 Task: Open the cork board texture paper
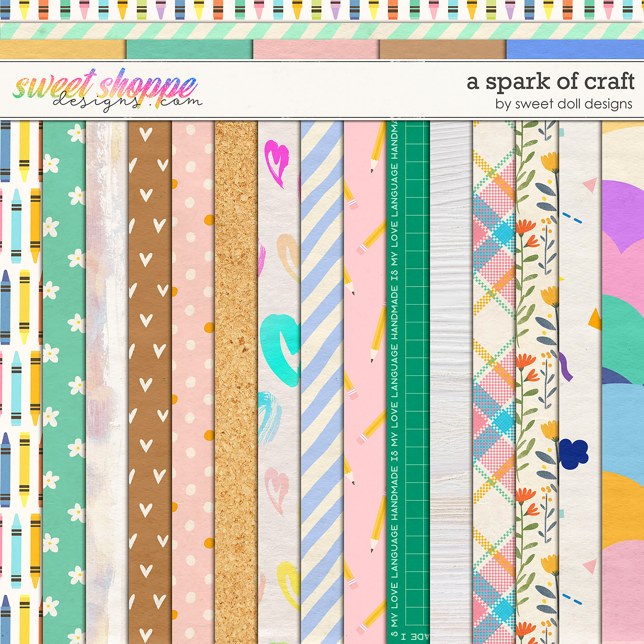236,382
